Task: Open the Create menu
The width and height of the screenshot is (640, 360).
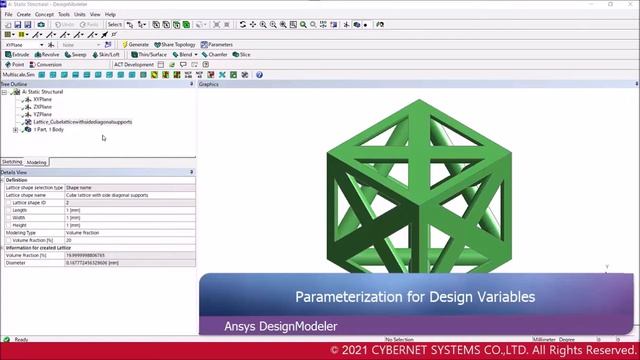Action: pyautogui.click(x=24, y=14)
